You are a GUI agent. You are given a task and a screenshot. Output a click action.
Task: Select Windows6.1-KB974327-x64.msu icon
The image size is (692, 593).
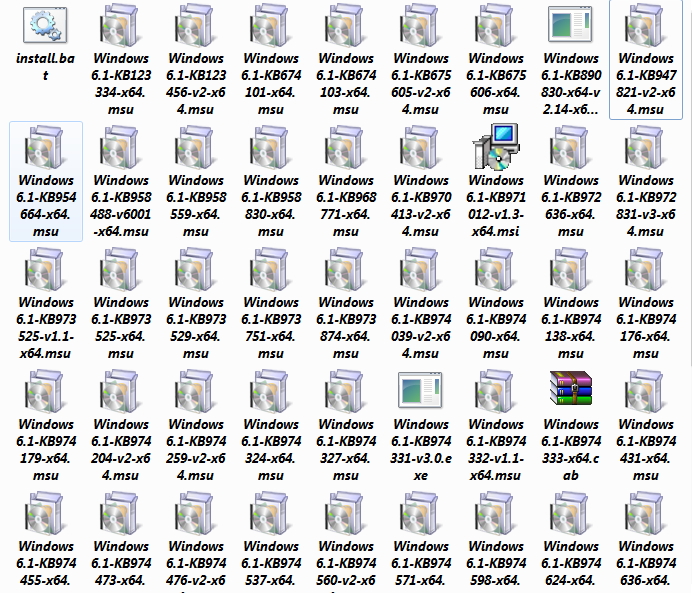coord(346,391)
